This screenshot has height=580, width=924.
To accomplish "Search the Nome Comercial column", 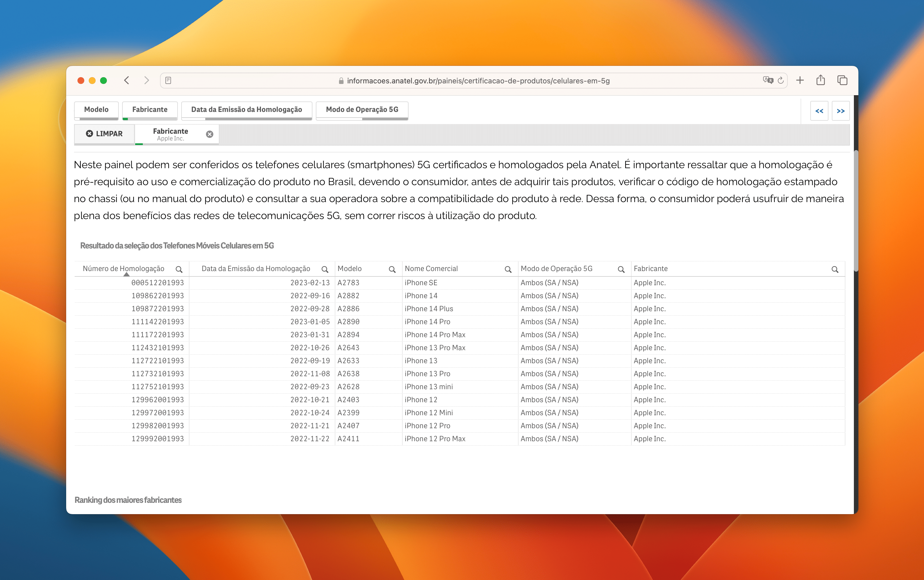I will tap(508, 269).
